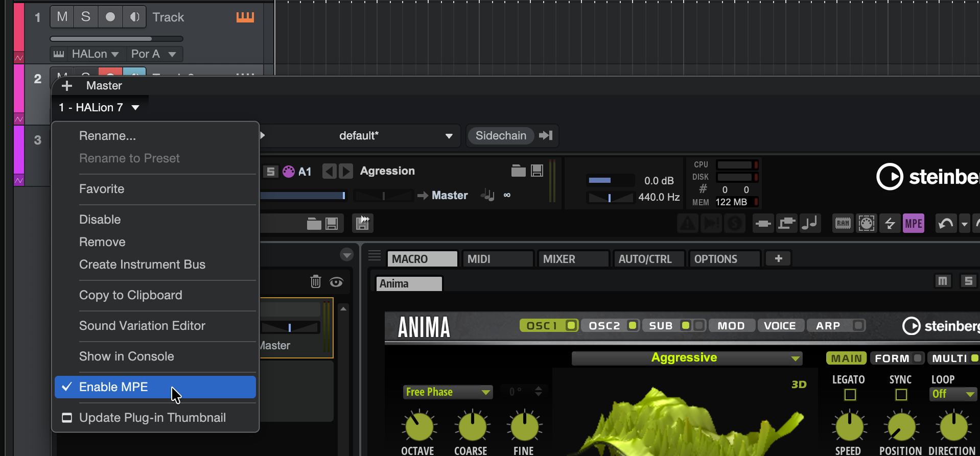Switch to the MIXER tab
The image size is (980, 456).
coord(573,259)
